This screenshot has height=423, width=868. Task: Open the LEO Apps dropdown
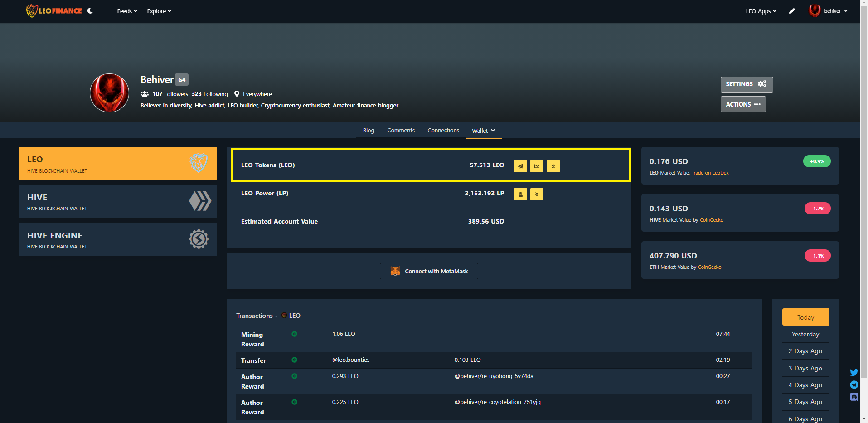click(761, 11)
